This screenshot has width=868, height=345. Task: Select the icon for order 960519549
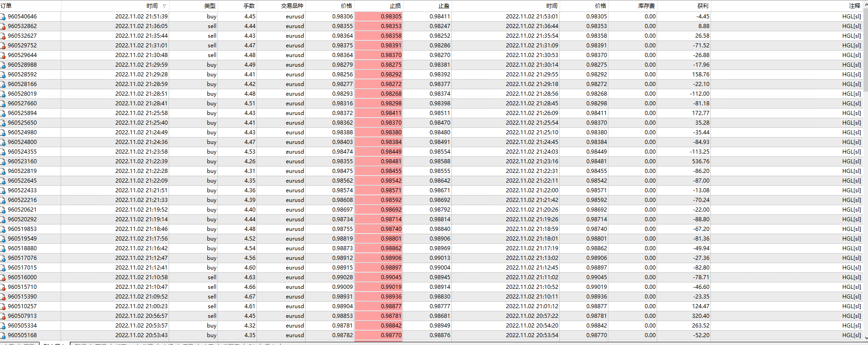(3, 239)
